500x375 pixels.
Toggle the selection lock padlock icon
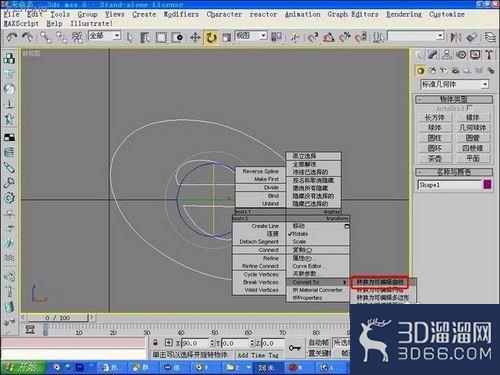point(155,342)
